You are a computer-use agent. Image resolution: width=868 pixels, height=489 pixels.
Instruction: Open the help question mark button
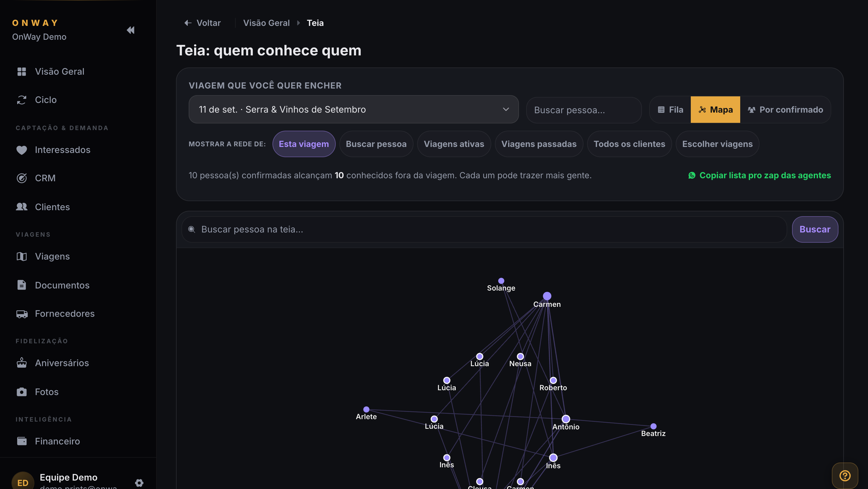click(845, 475)
